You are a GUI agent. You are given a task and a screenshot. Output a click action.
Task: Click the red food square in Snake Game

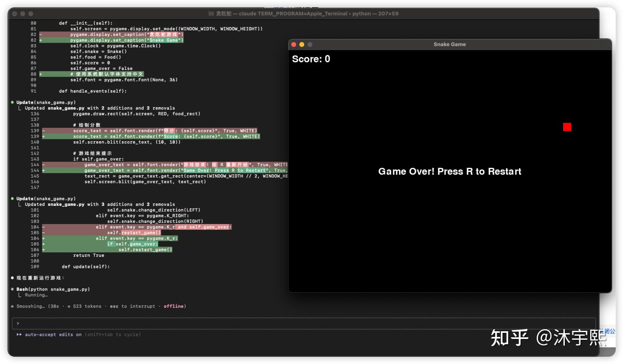tap(567, 127)
